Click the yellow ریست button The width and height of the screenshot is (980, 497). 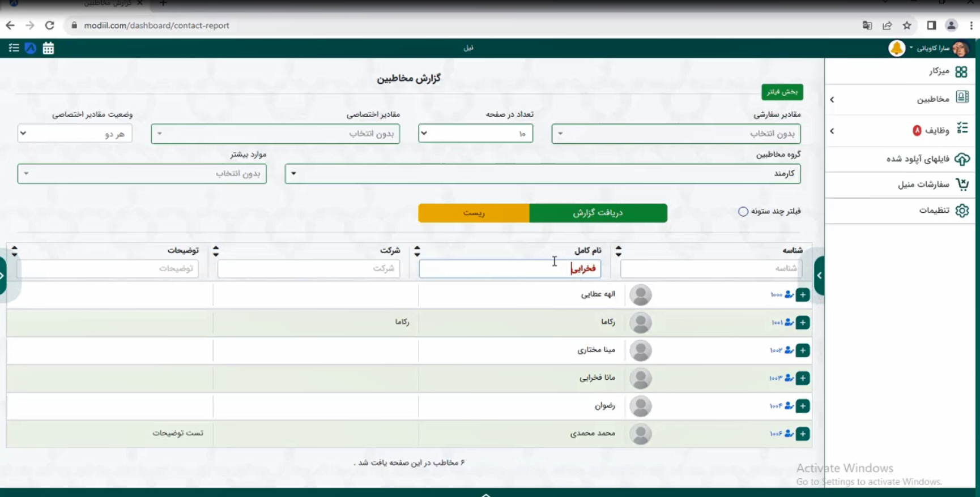click(474, 213)
